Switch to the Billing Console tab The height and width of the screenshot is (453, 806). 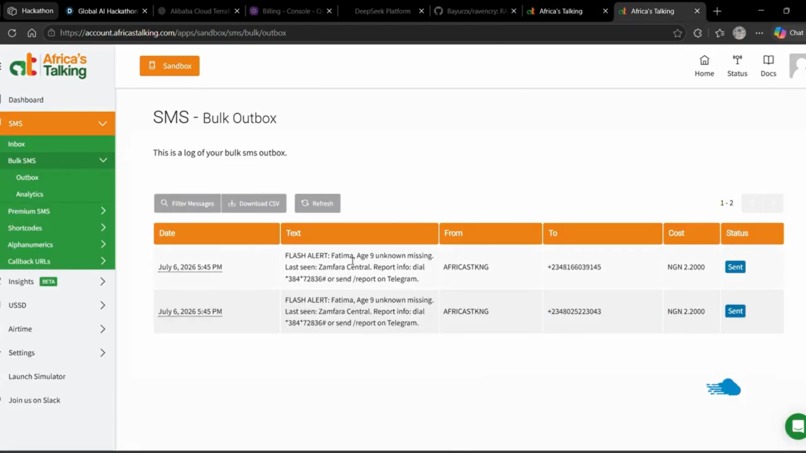click(x=292, y=11)
